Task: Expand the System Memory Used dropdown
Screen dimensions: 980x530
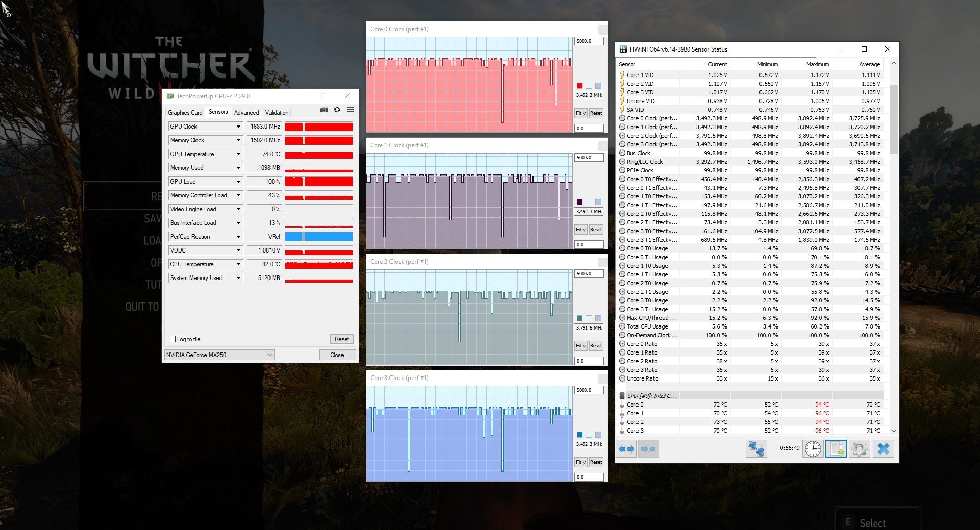Action: 238,278
